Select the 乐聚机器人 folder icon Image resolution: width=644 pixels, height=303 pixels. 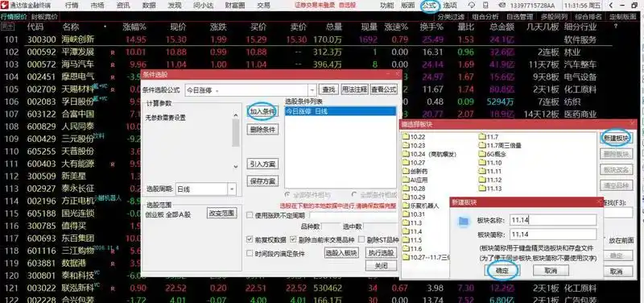pos(407,206)
